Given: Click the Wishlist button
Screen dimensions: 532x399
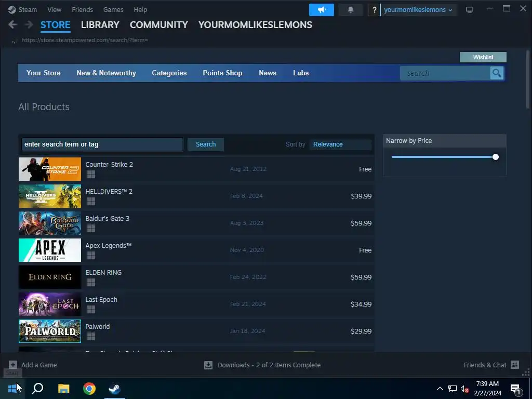Looking at the screenshot, I should point(483,57).
